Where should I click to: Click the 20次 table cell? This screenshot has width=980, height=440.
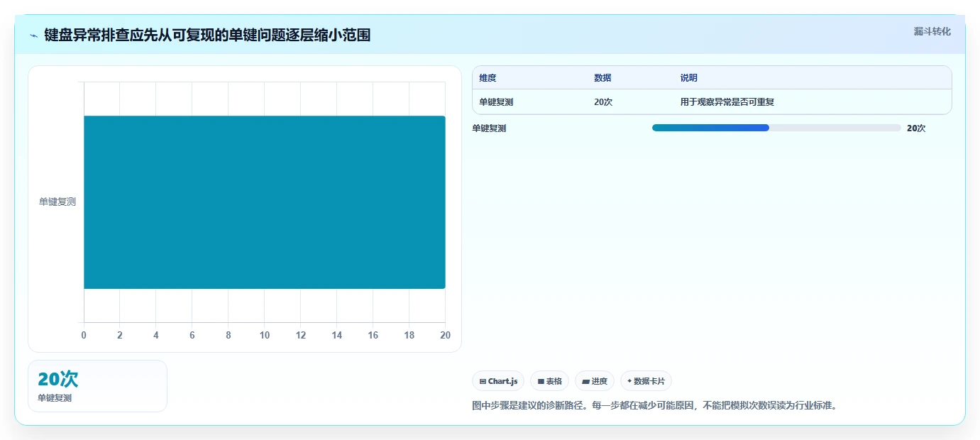click(603, 102)
